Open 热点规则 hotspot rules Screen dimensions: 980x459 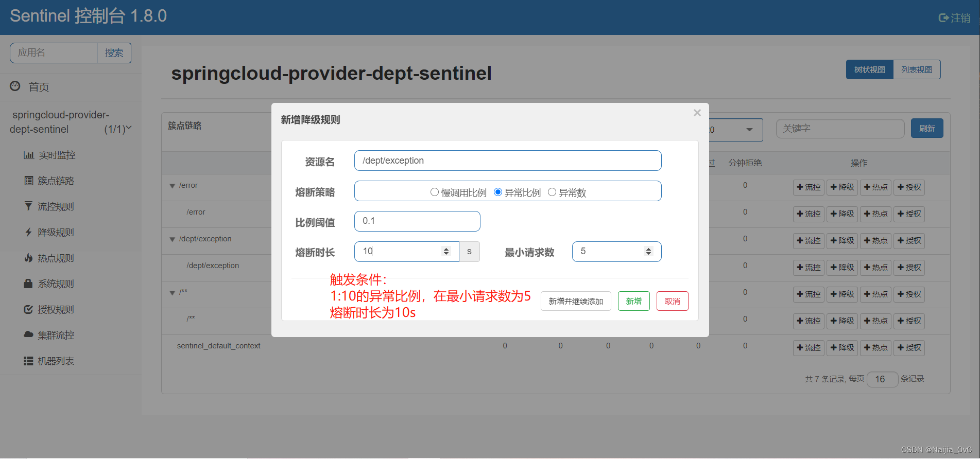[49, 258]
